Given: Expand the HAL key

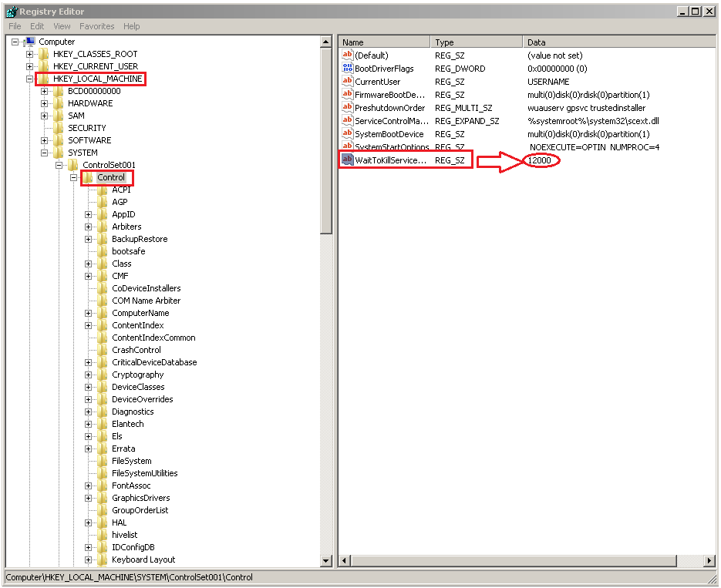Looking at the screenshot, I should (x=88, y=522).
